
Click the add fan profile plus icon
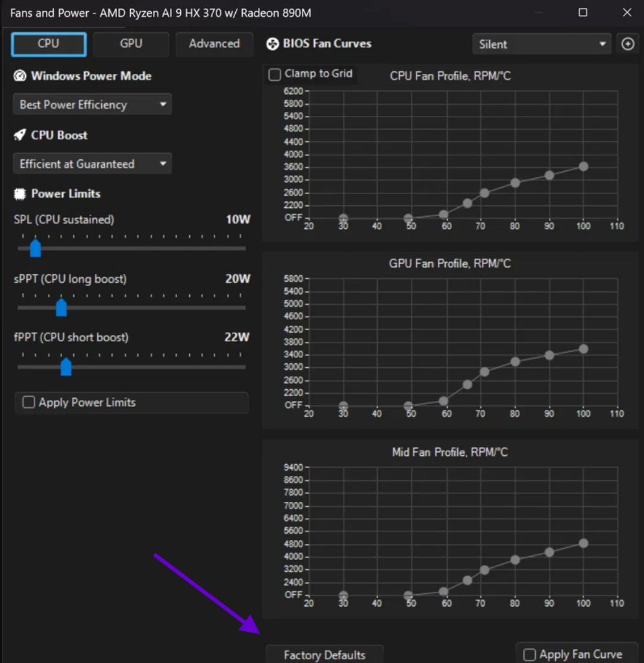628,44
